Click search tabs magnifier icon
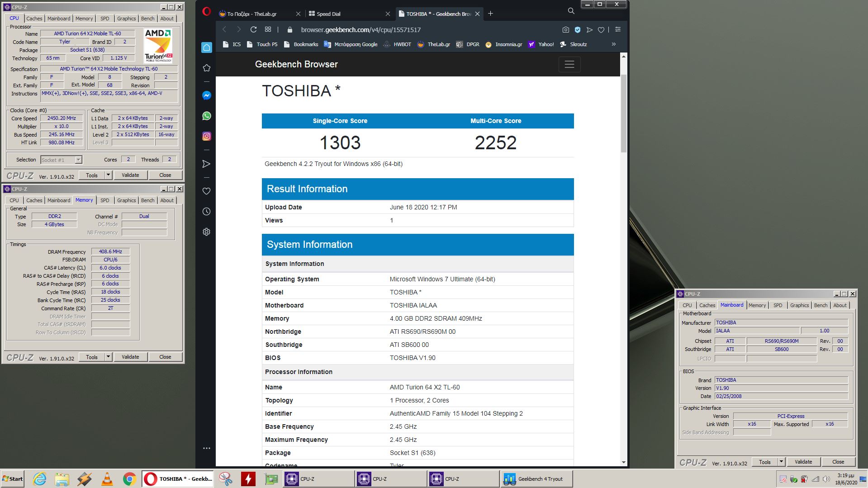This screenshot has height=488, width=868. (571, 11)
